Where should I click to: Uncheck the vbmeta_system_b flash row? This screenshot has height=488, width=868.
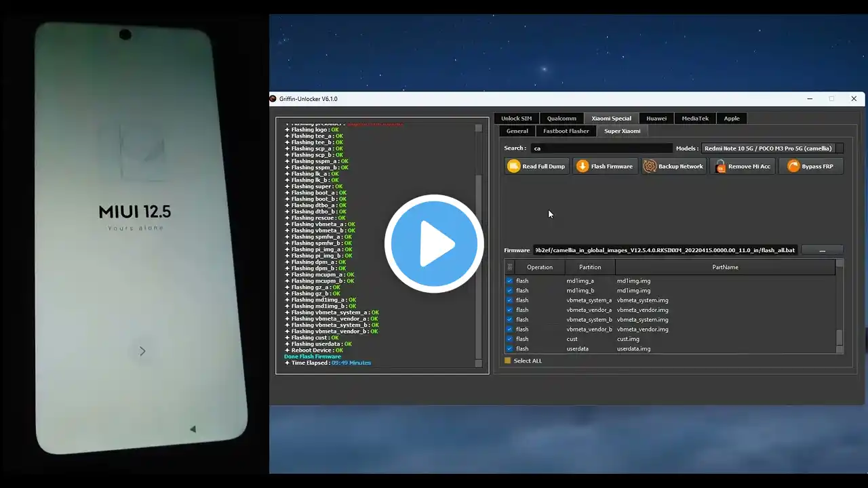(x=510, y=319)
